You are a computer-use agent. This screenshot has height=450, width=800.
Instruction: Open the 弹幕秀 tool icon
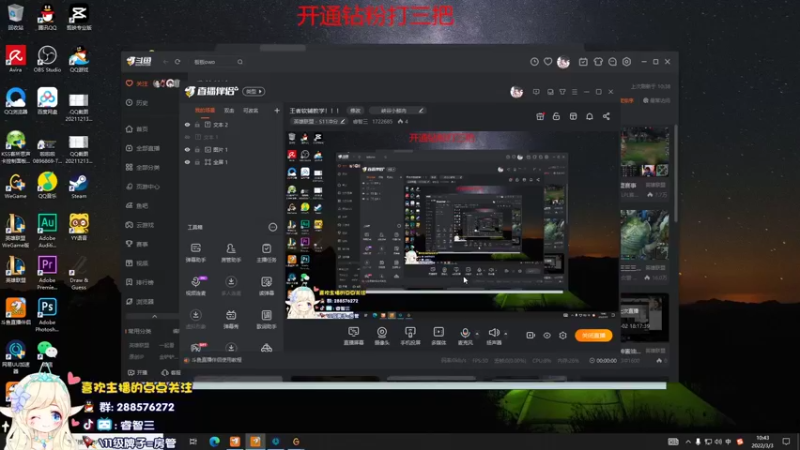coord(231,319)
